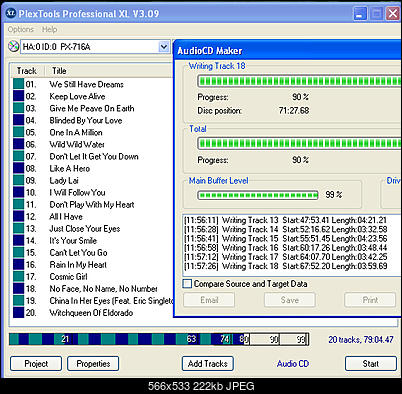
Task: Select track 'We Still Have Dreams'
Action: point(86,84)
